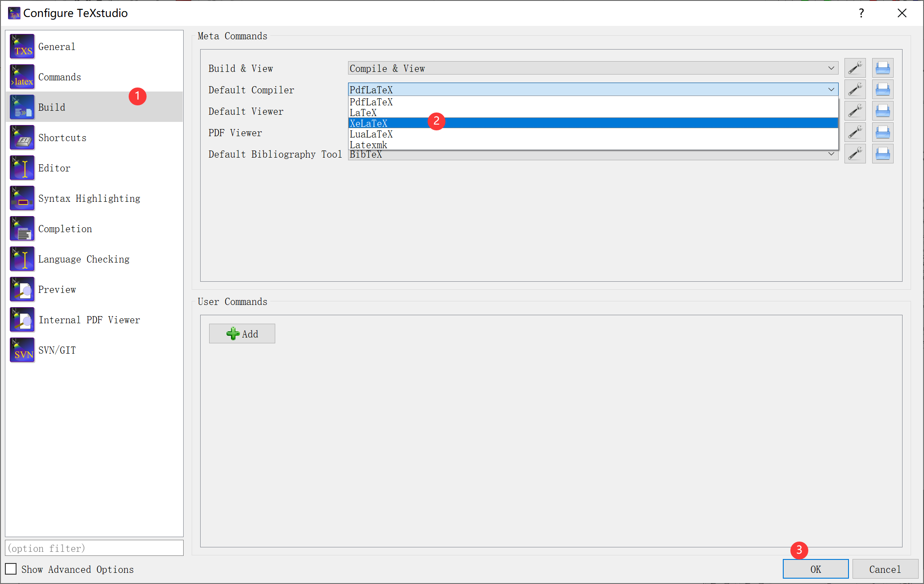Click the Add button under User Commands
924x584 pixels.
point(242,334)
